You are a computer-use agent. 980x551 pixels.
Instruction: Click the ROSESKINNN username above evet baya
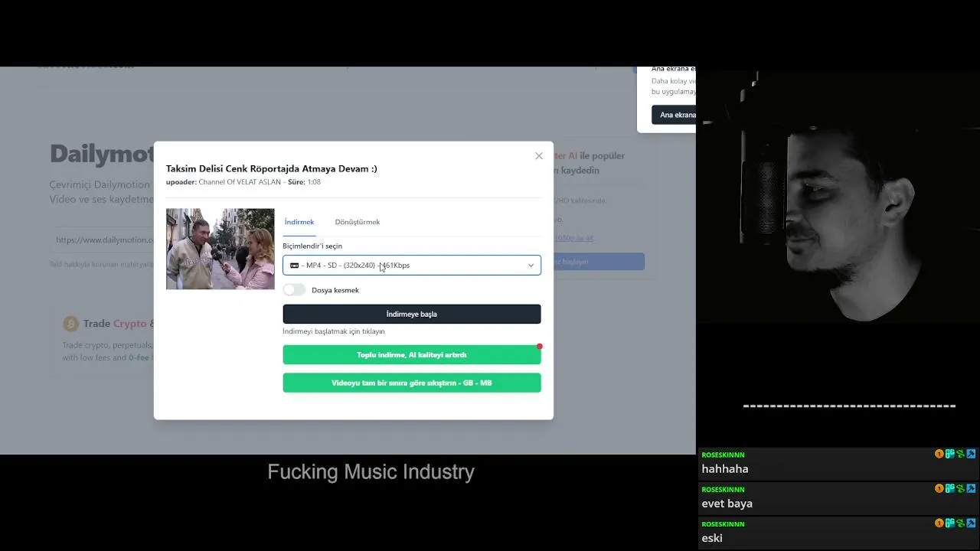723,489
